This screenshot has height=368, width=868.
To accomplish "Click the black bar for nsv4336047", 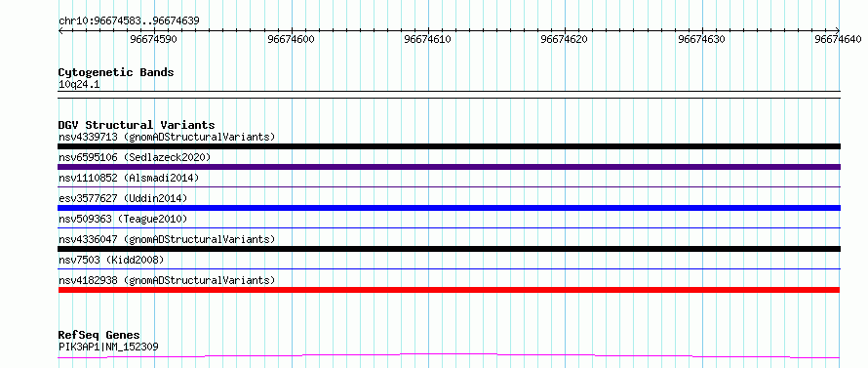I will point(449,249).
